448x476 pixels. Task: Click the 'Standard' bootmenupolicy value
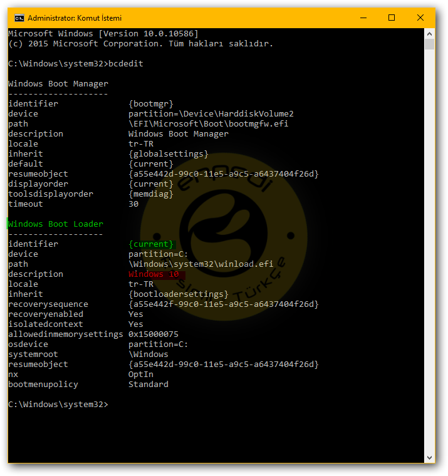click(148, 385)
